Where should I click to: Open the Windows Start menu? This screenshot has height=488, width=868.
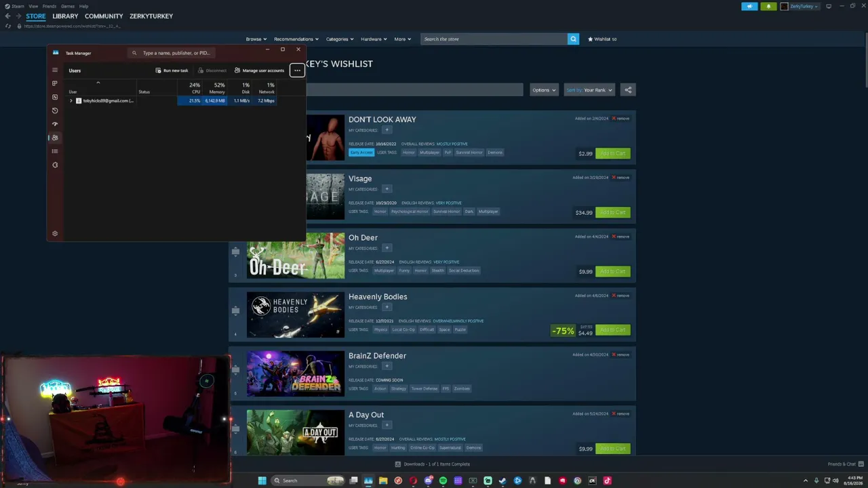click(262, 481)
